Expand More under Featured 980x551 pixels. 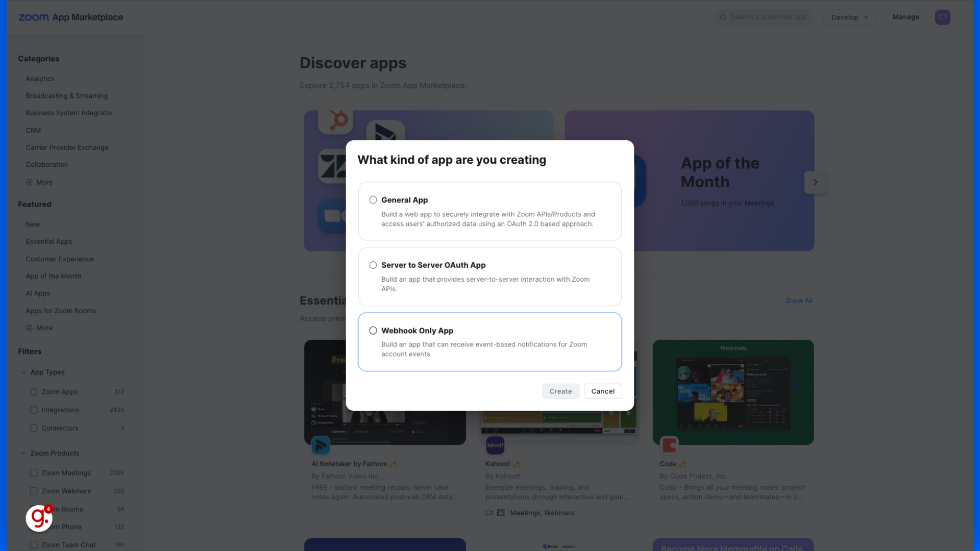point(39,328)
